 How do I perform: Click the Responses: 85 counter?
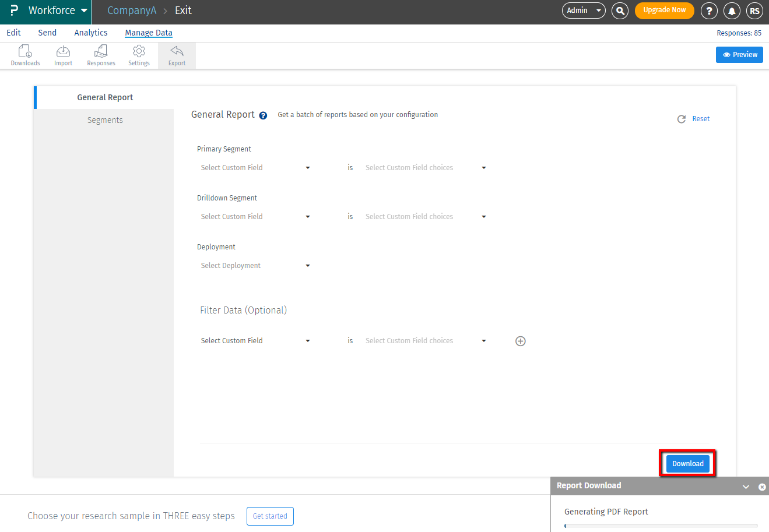(x=739, y=33)
